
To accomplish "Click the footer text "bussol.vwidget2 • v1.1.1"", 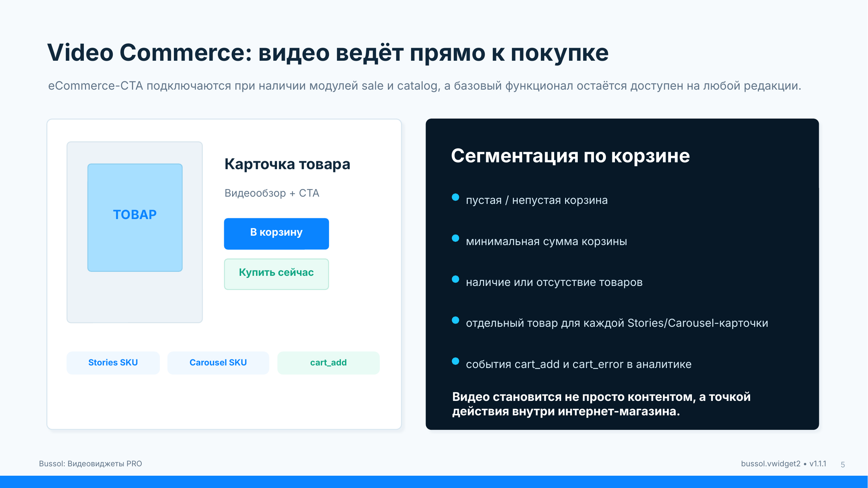I will (x=783, y=464).
